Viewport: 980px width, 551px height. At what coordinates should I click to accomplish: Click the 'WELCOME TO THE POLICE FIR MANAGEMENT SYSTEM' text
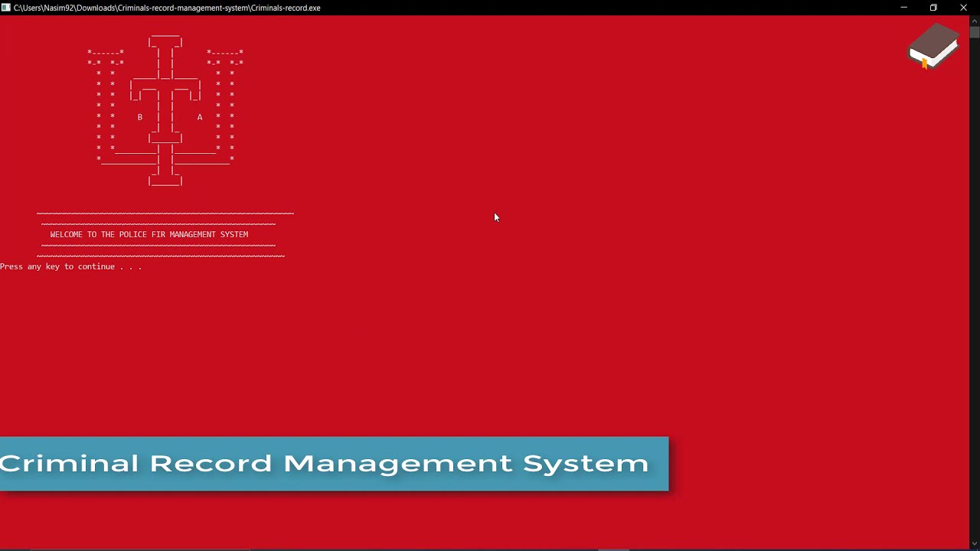149,235
